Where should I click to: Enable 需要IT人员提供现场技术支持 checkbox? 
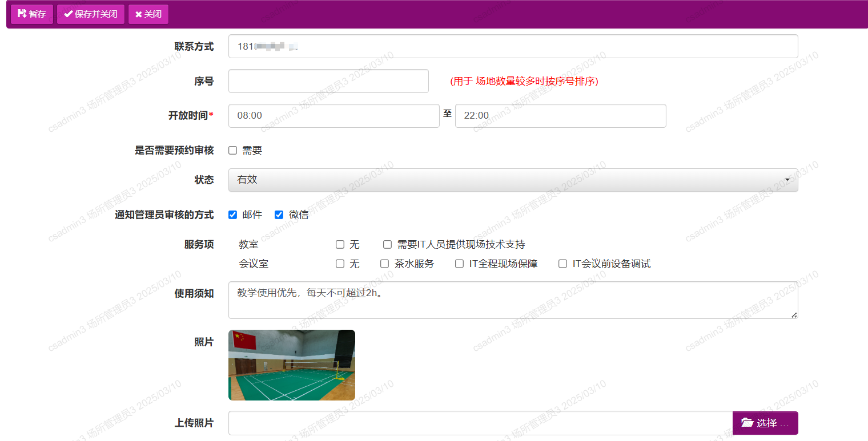tap(387, 244)
